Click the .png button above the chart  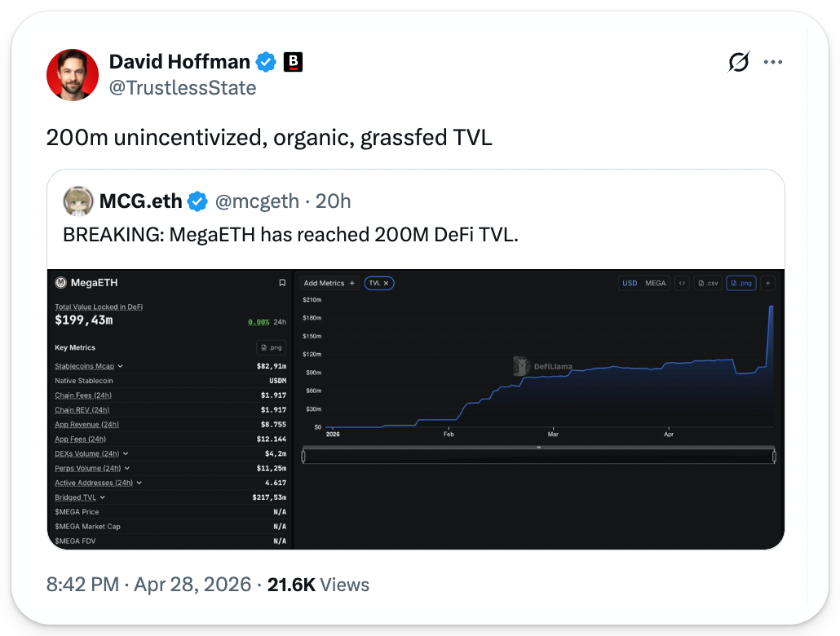741,283
